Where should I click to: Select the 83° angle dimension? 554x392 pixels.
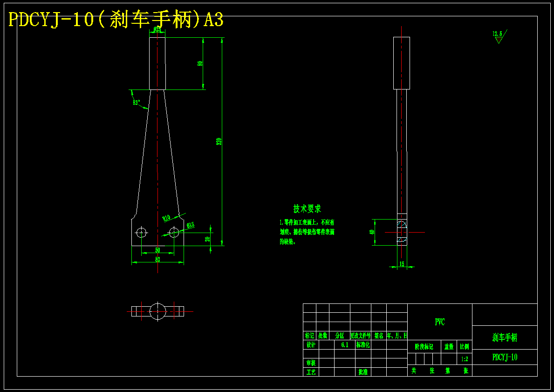pyautogui.click(x=137, y=103)
